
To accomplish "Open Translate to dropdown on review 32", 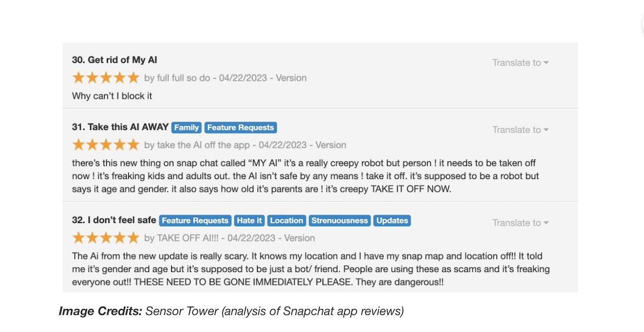I will [521, 223].
